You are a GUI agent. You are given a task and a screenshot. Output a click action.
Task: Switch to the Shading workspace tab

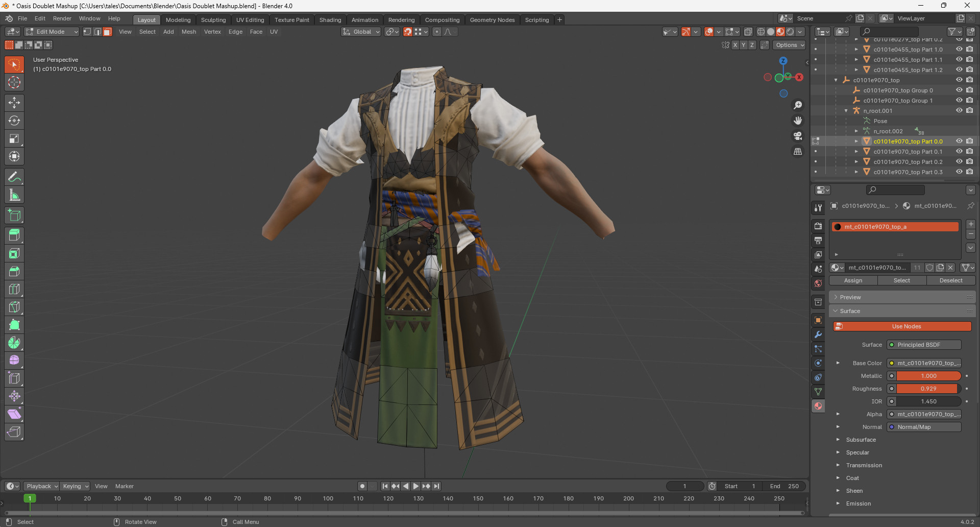point(330,20)
